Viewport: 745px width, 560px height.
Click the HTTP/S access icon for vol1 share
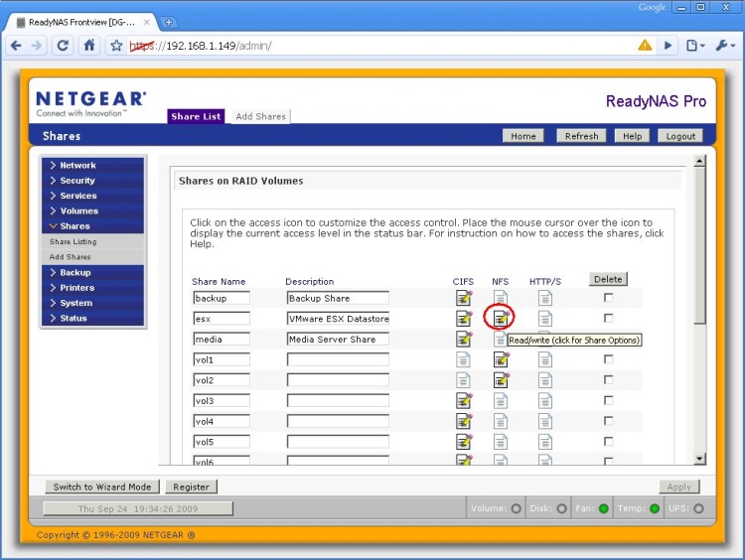click(x=545, y=359)
